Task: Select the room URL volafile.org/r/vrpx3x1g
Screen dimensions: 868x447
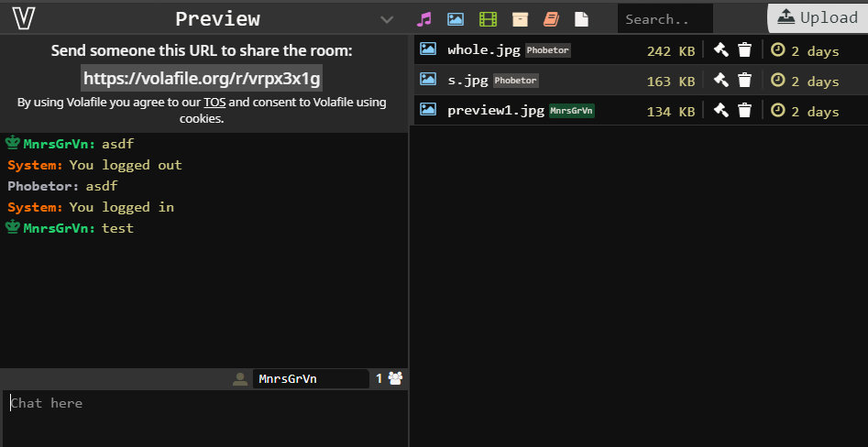Action: [x=202, y=79]
